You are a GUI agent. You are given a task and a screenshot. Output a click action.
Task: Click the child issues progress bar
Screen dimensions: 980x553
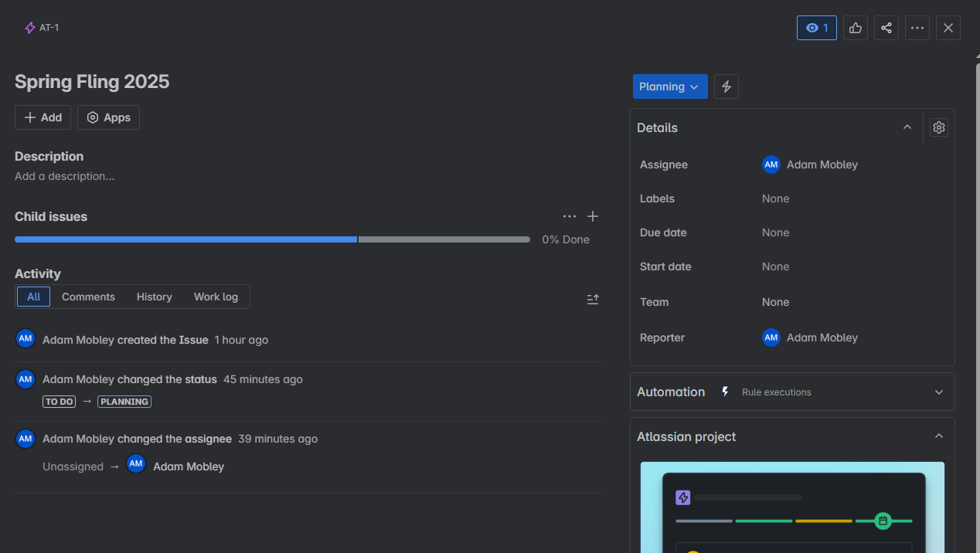[272, 239]
